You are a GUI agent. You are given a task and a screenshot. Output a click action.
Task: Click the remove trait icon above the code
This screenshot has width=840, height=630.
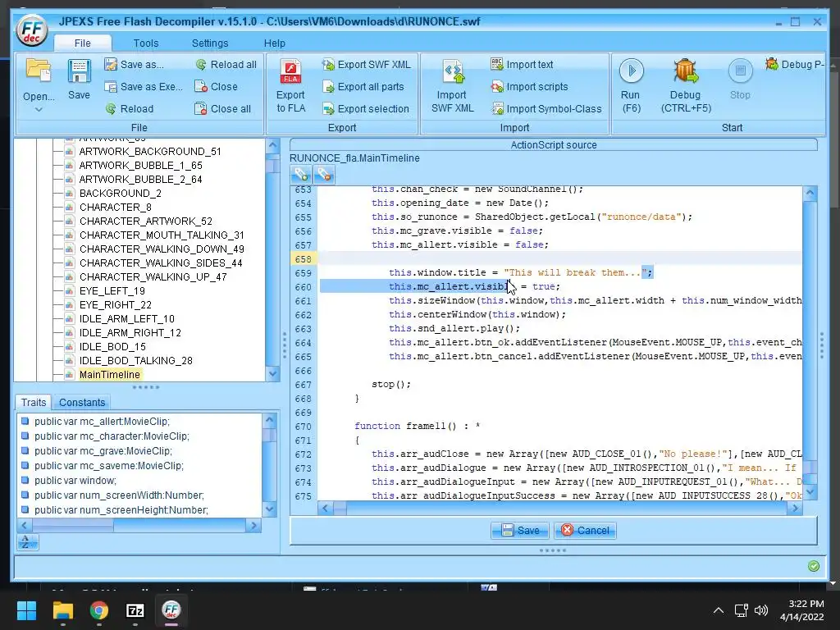pos(323,175)
